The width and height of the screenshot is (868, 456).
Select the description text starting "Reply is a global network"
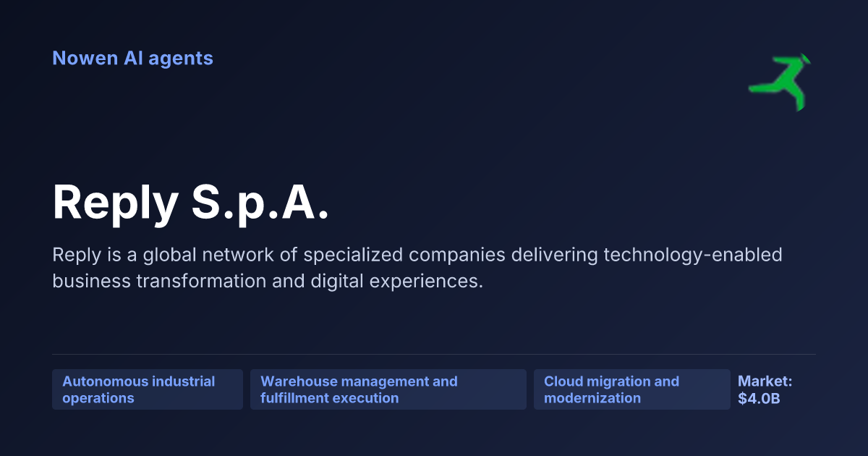pyautogui.click(x=417, y=268)
